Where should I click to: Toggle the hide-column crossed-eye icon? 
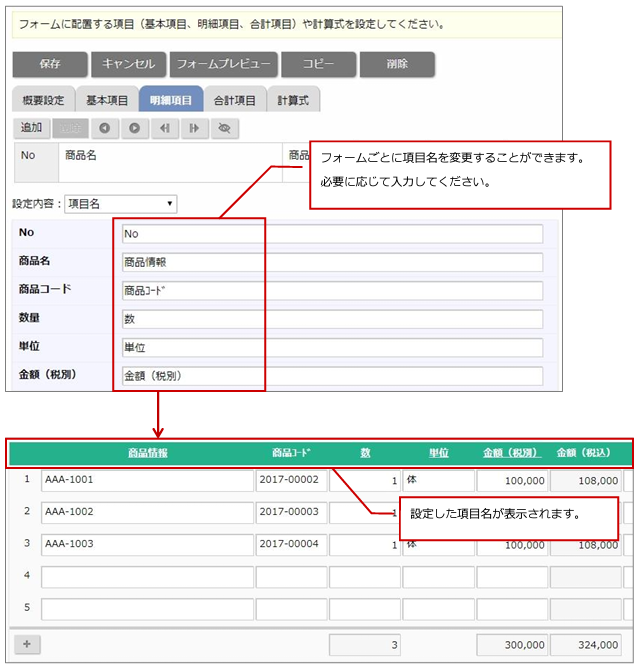pyautogui.click(x=224, y=128)
